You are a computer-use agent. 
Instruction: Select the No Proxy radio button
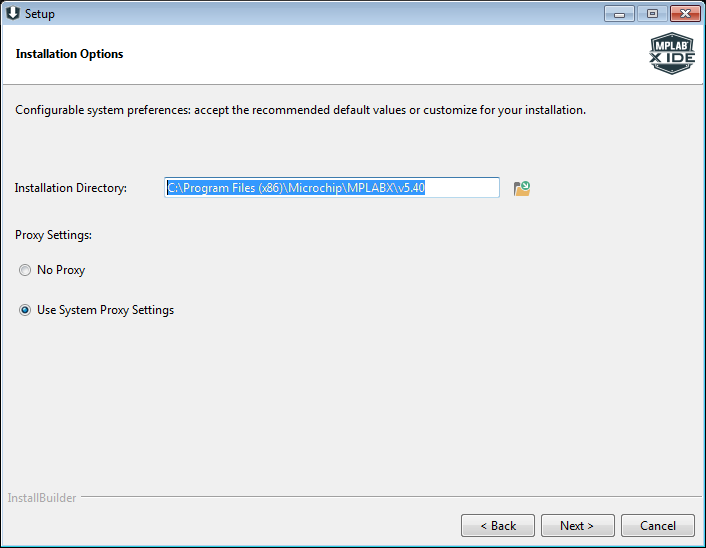tap(25, 270)
